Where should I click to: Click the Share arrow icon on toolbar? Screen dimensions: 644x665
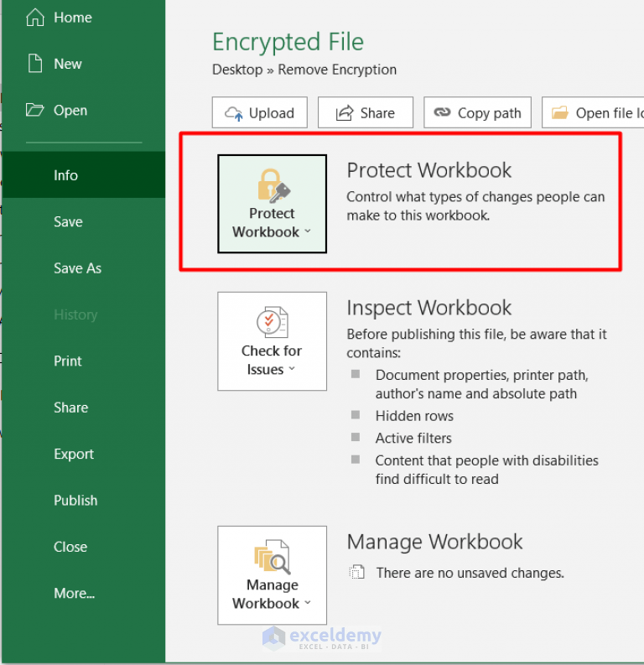click(x=345, y=113)
